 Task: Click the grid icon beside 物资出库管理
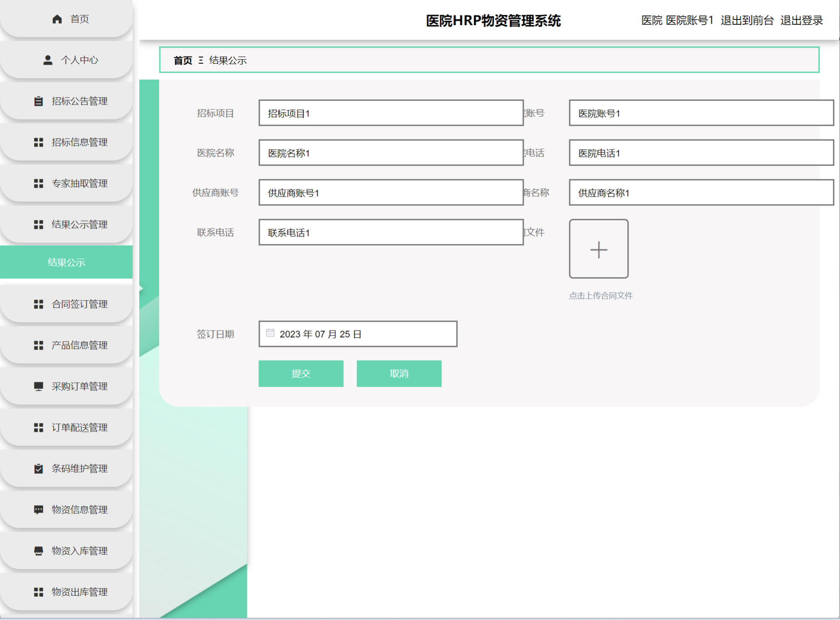pyautogui.click(x=38, y=592)
